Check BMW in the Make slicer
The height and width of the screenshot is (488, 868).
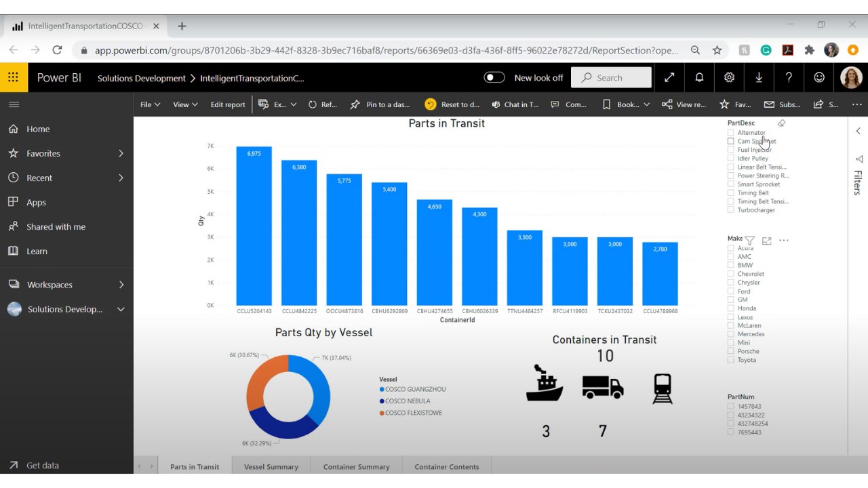731,266
